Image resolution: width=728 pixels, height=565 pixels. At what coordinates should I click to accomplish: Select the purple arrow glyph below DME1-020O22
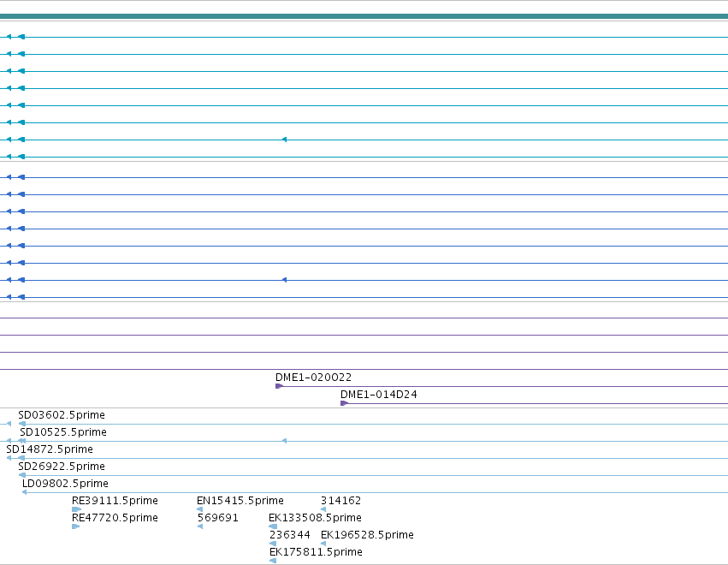coord(279,386)
